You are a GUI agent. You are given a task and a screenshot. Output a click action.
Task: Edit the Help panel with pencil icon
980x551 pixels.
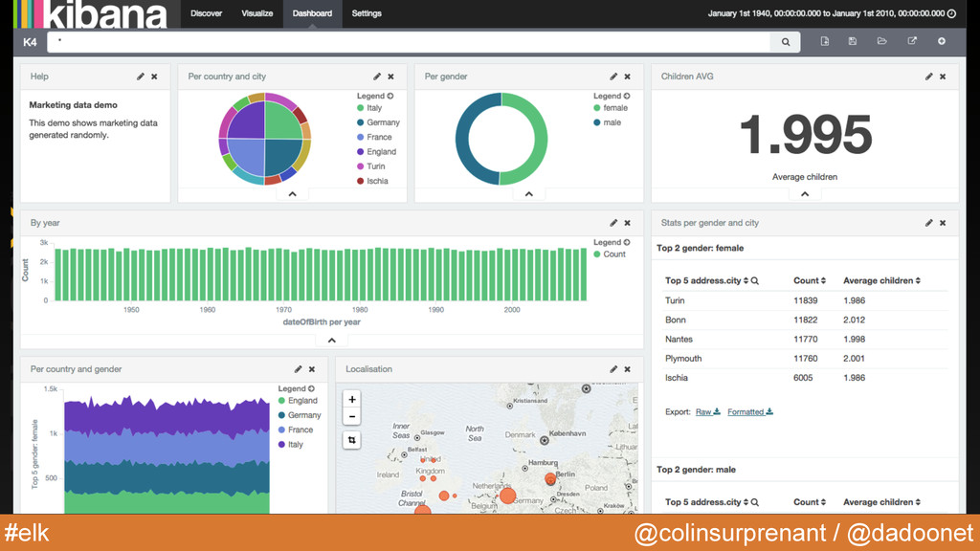pos(141,77)
